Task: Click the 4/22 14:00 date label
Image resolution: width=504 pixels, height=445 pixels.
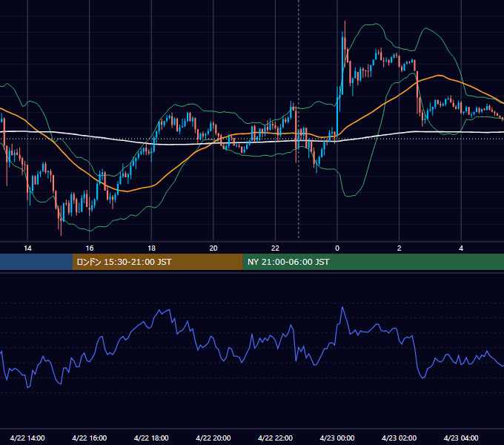Action: [27, 438]
